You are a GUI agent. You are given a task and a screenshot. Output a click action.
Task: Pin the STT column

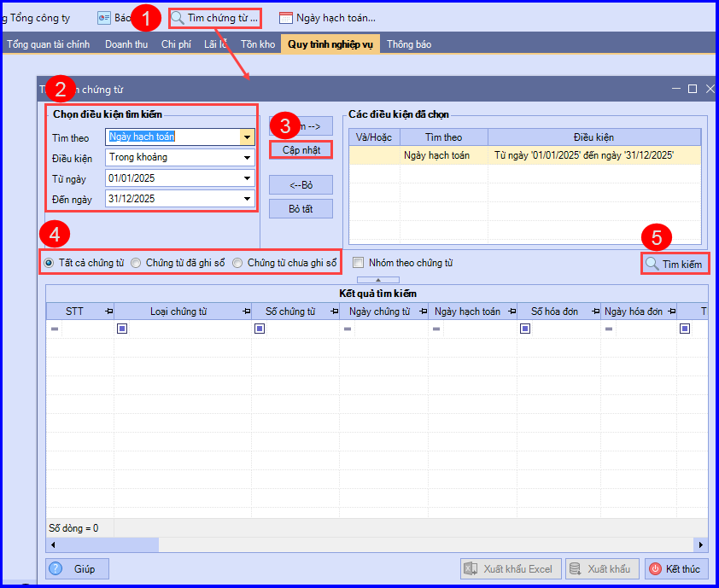tap(108, 311)
